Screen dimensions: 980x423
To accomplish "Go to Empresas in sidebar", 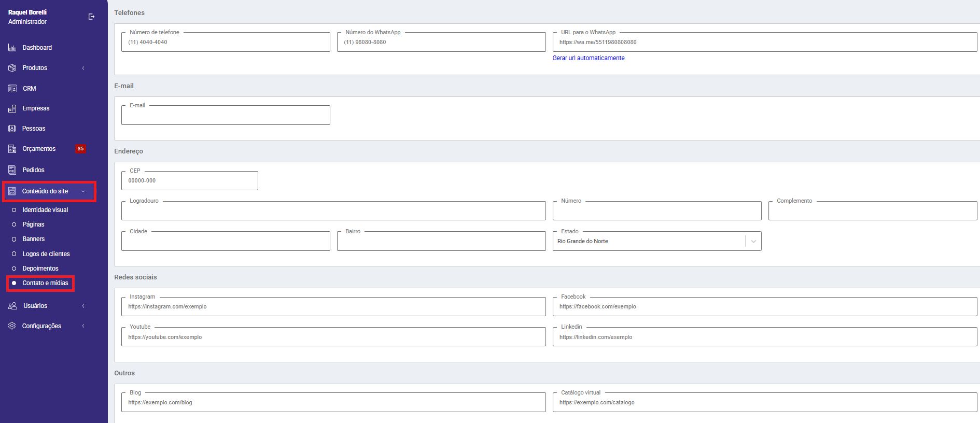I will pyautogui.click(x=36, y=108).
